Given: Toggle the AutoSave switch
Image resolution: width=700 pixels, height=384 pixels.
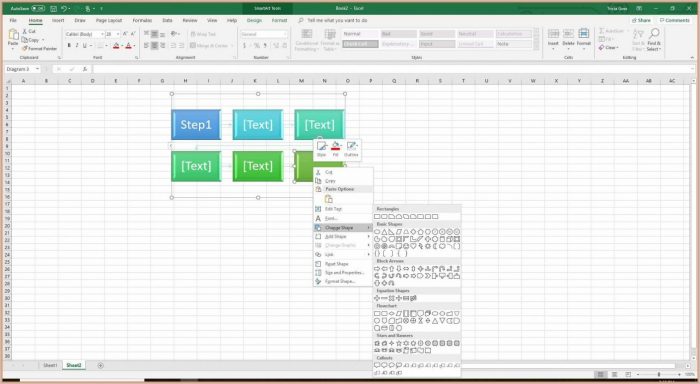Looking at the screenshot, I should 38,8.
